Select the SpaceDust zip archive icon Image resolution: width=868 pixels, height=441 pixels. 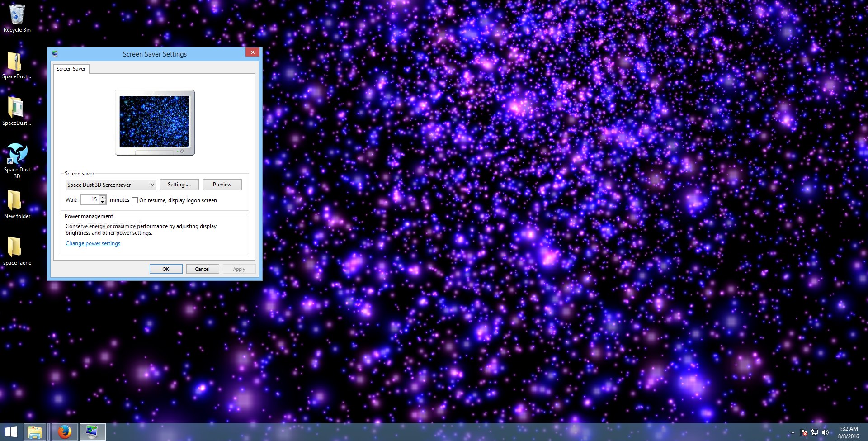(x=17, y=65)
